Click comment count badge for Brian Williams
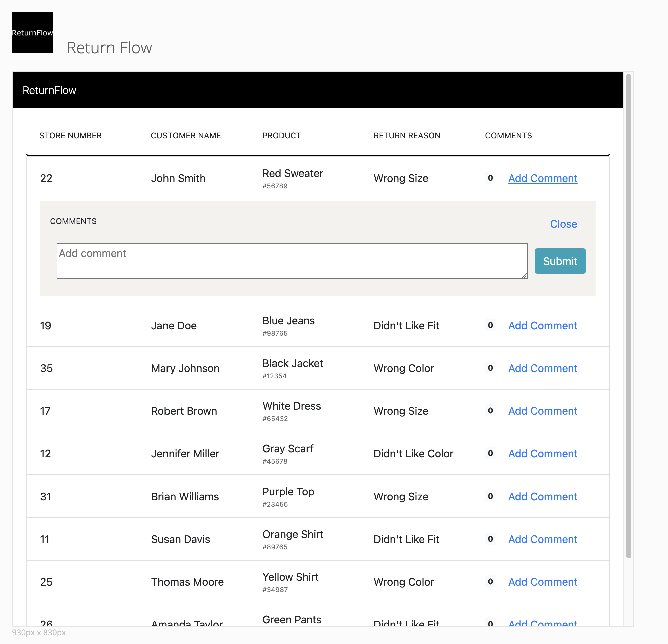The image size is (668, 644). (490, 496)
